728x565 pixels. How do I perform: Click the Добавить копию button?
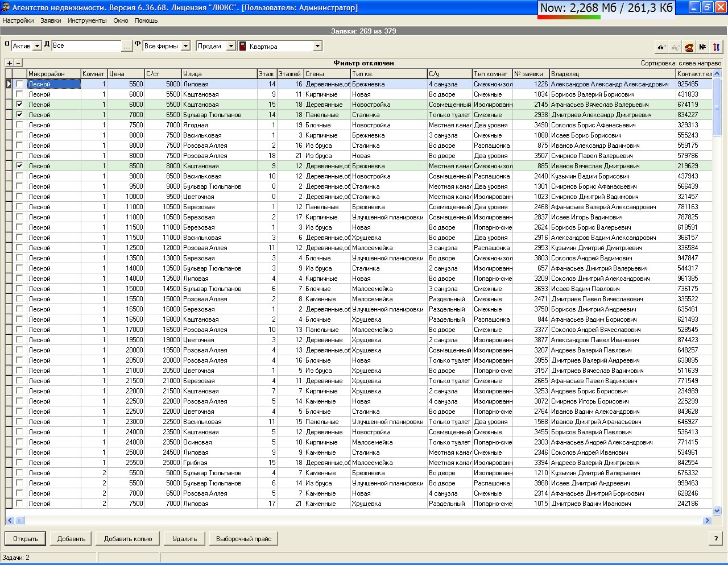pos(128,539)
